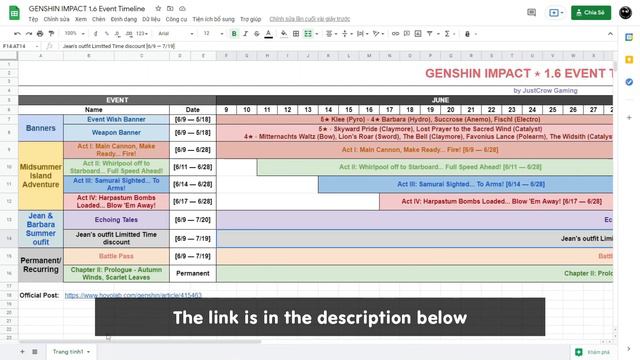Check cloud save status icon
640x360 pixels.
tap(182, 9)
